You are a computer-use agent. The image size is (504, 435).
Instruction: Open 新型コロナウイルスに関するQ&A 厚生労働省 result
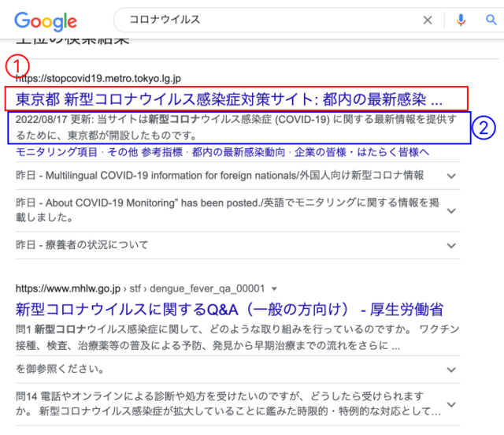(229, 310)
